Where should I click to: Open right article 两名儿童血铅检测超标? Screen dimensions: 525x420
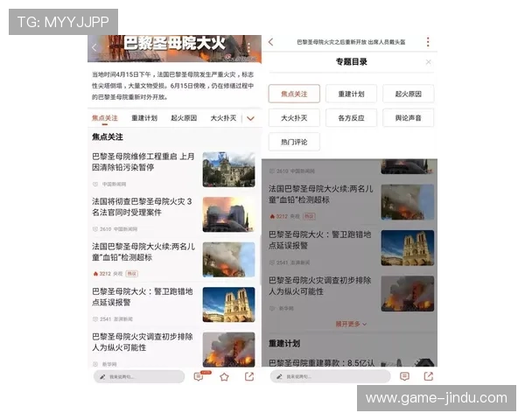(x=321, y=194)
